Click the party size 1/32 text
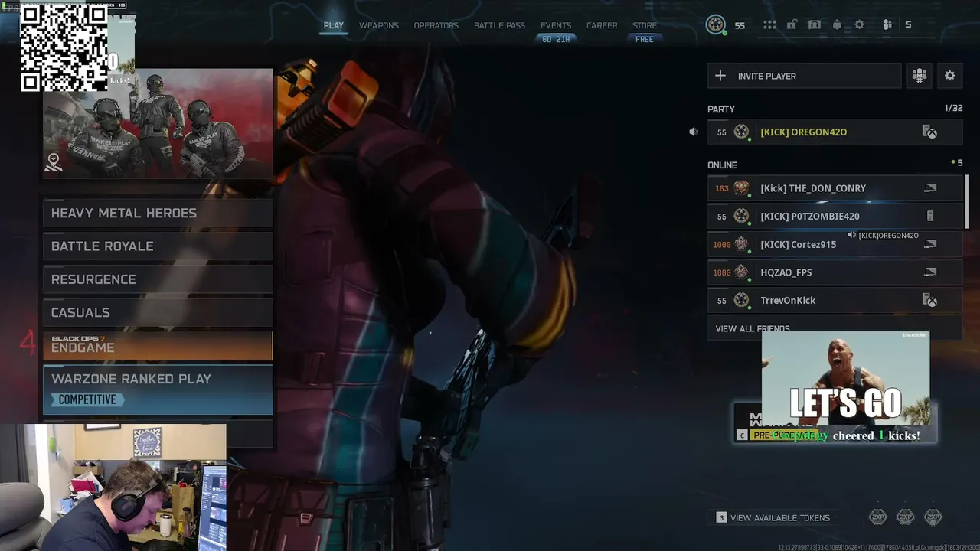 click(x=954, y=109)
